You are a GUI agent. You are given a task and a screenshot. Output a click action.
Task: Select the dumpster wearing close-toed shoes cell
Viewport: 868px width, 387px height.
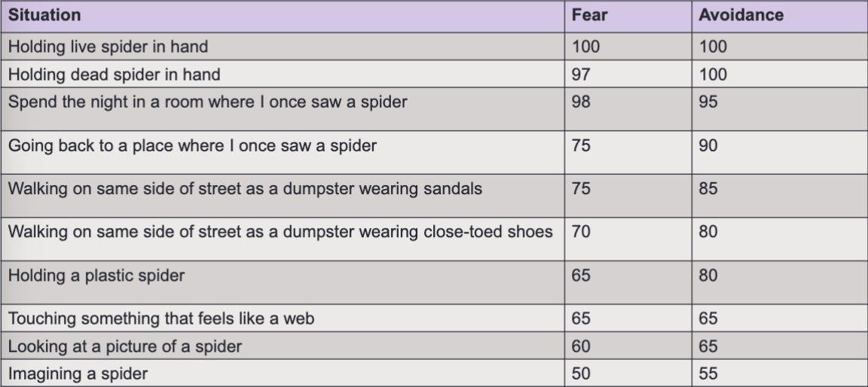point(280,232)
